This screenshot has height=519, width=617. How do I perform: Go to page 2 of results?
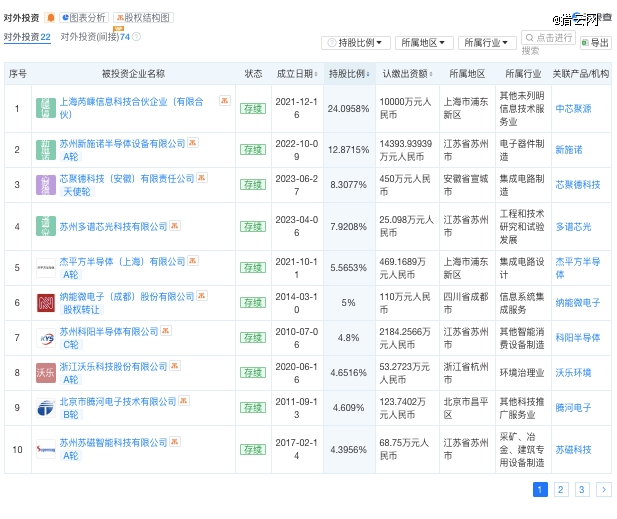pos(561,489)
